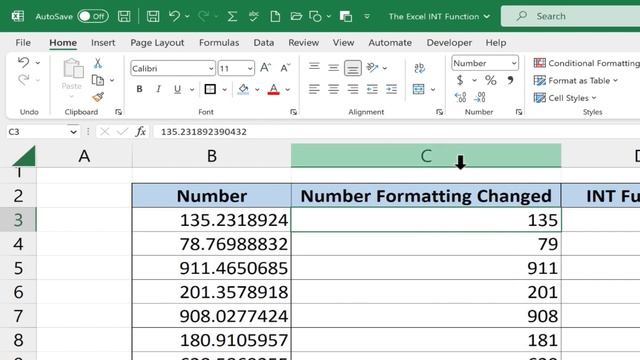Screen dimensions: 640x360
Task: Open the File menu
Action: tap(23, 42)
